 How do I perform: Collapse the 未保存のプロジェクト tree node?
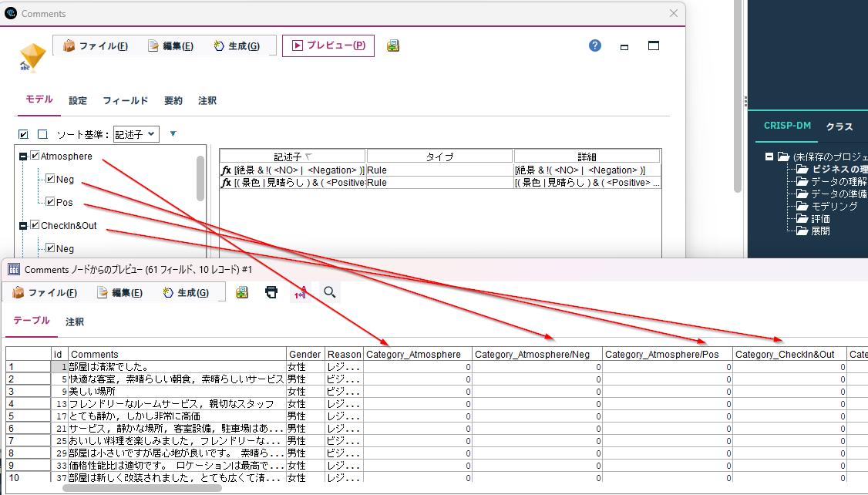(769, 157)
